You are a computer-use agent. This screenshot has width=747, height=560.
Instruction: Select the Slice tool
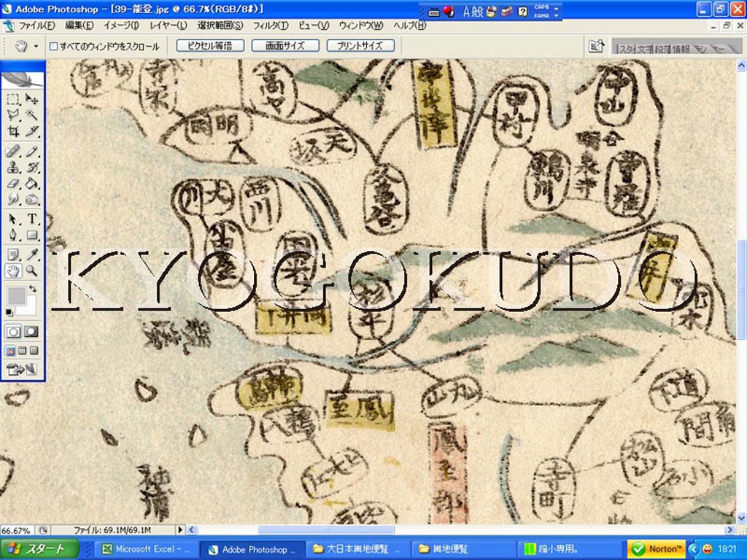[x=31, y=131]
